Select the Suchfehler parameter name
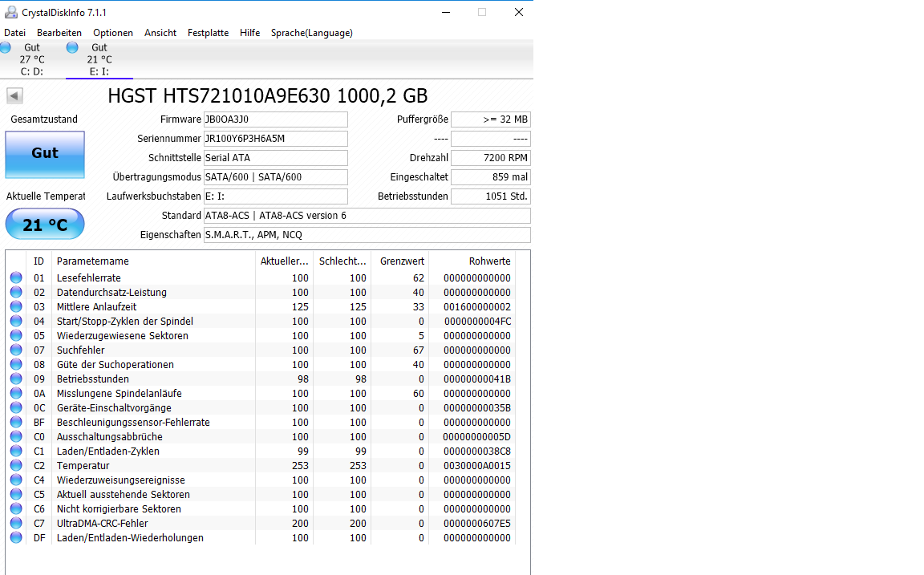This screenshot has width=924, height=575. pos(81,350)
